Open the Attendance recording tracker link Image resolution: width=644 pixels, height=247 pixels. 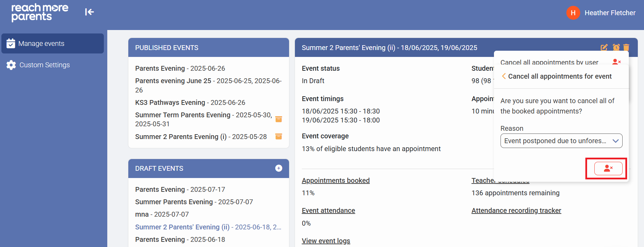pos(516,210)
